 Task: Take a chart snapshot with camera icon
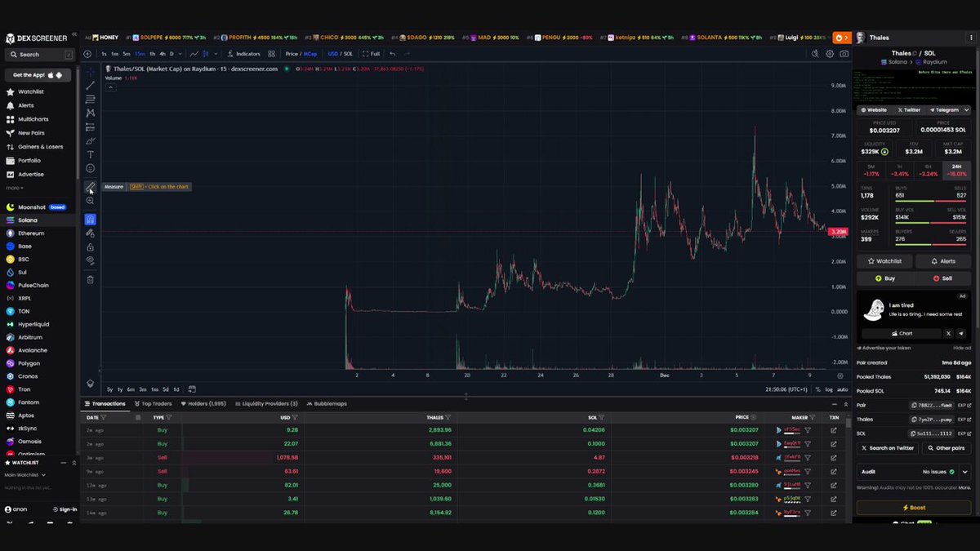coord(844,54)
